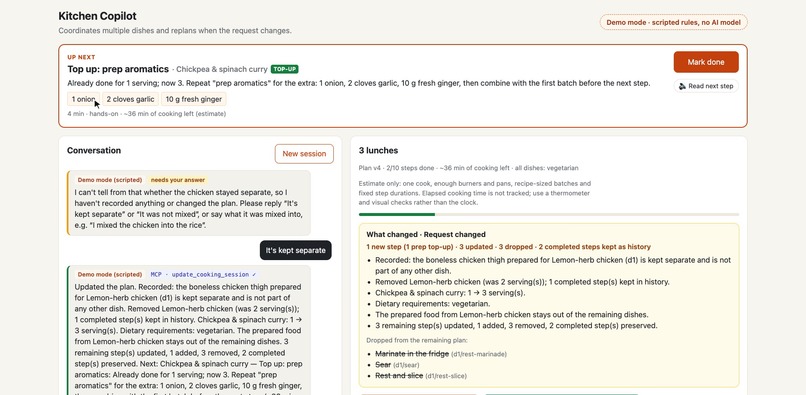This screenshot has height=395, width=806.
Task: Click the green TOP-UP badge
Action: 284,69
